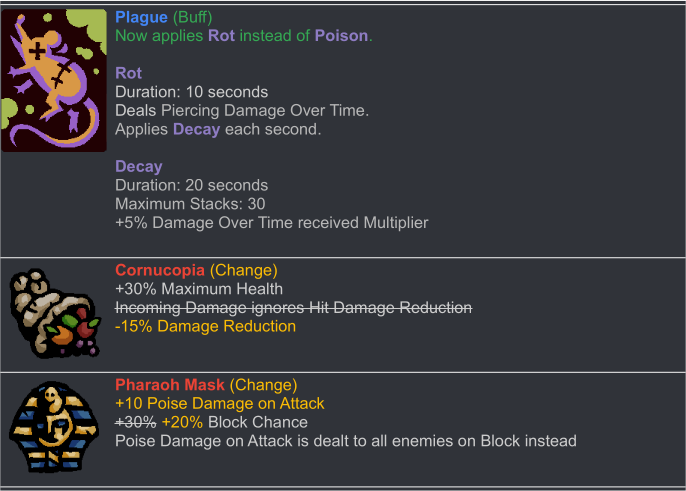Click the Decay keyword in 'Applies Decay'
Screen dimensions: 686x491
[x=196, y=130]
